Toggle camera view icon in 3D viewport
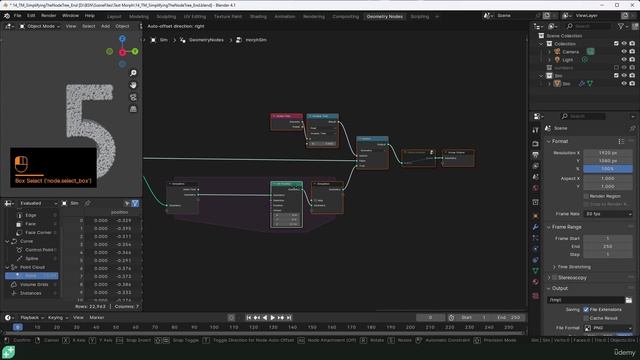 tap(133, 97)
